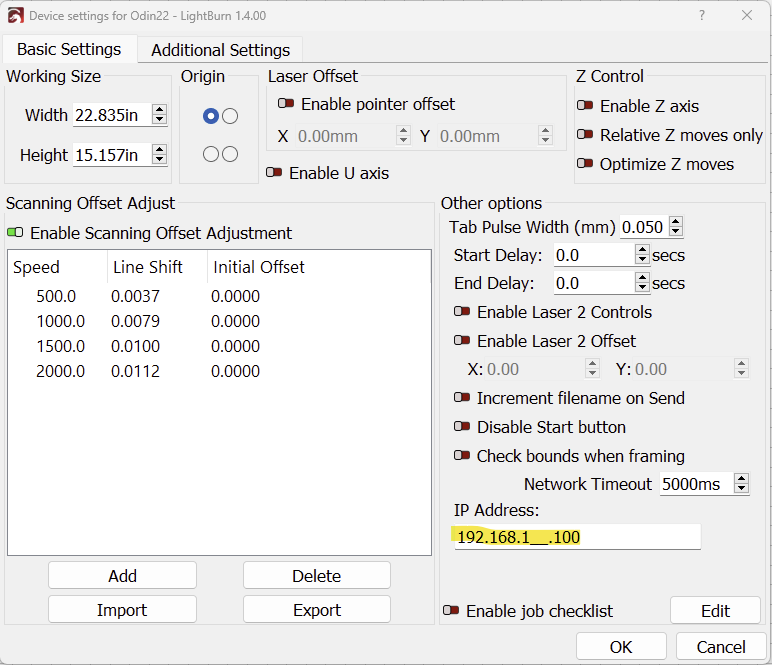Image resolution: width=772 pixels, height=665 pixels.
Task: Click the Laser Offset X 0.00mm field
Action: [346, 136]
